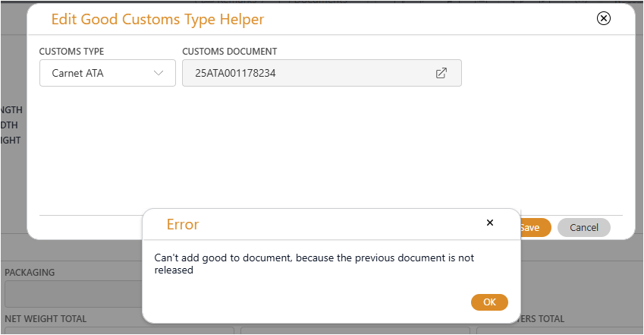Click the error message about unreleased document
The height and width of the screenshot is (335, 644).
[x=314, y=264]
